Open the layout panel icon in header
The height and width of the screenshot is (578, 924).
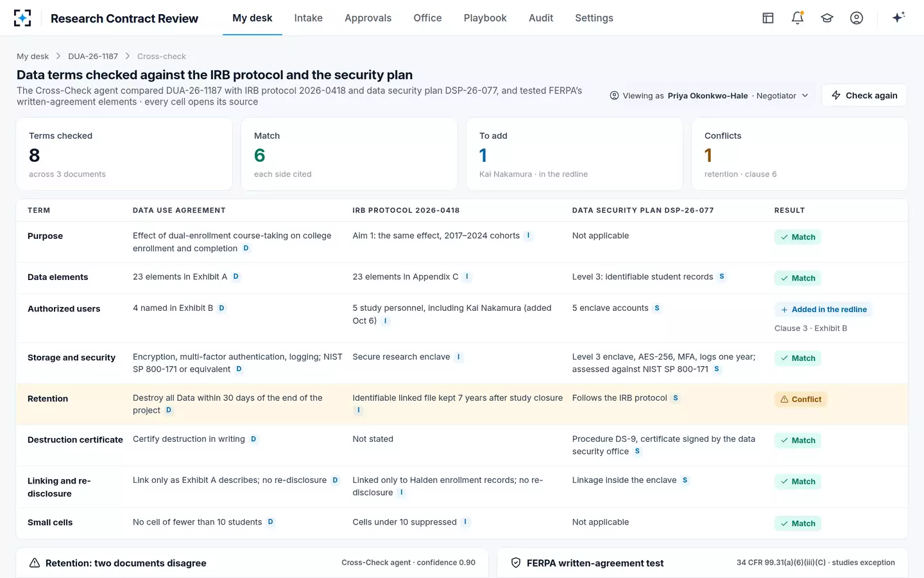[768, 18]
